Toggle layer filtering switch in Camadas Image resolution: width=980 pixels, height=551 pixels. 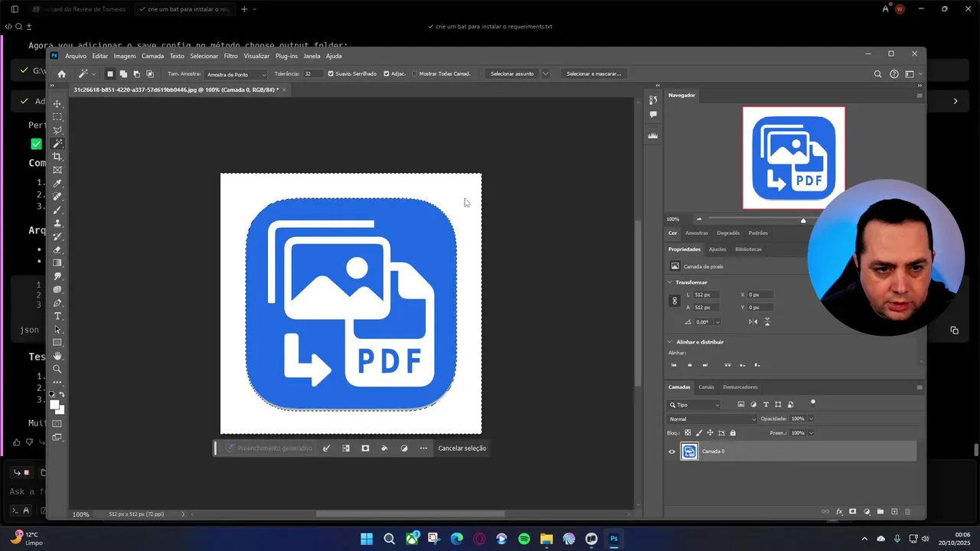(813, 403)
